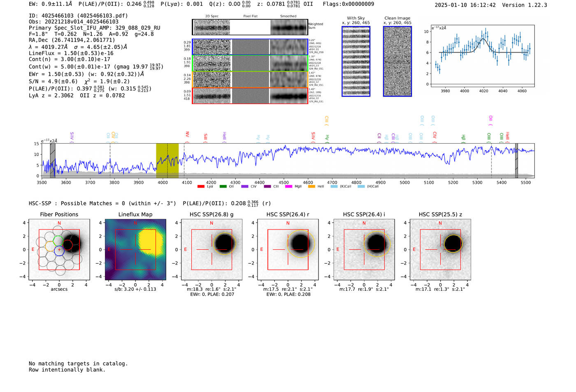The width and height of the screenshot is (576, 392).
Task: Open the HSC SSP(26.4) i cutout
Action: [x=364, y=250]
